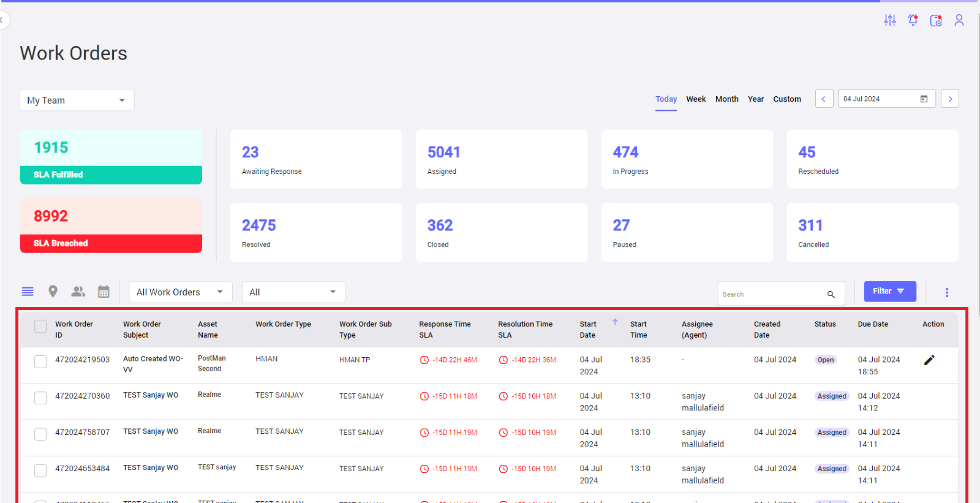Open the three-dot more options menu
Image resolution: width=980 pixels, height=503 pixels.
pos(947,292)
